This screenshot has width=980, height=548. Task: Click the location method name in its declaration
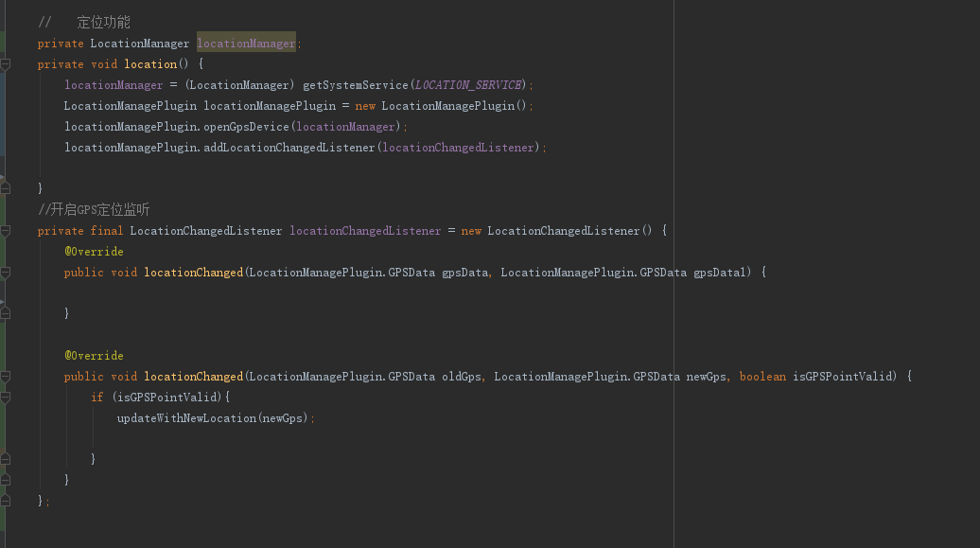coord(150,63)
